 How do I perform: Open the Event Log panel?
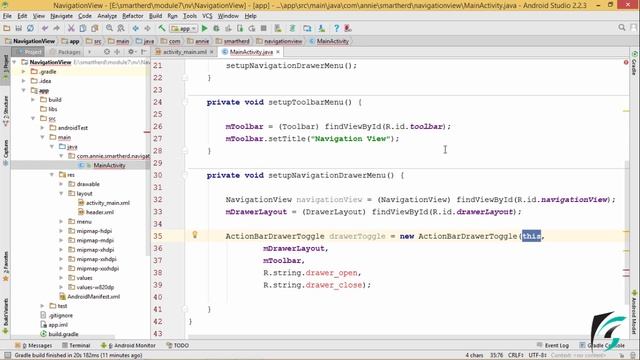(x=553, y=345)
